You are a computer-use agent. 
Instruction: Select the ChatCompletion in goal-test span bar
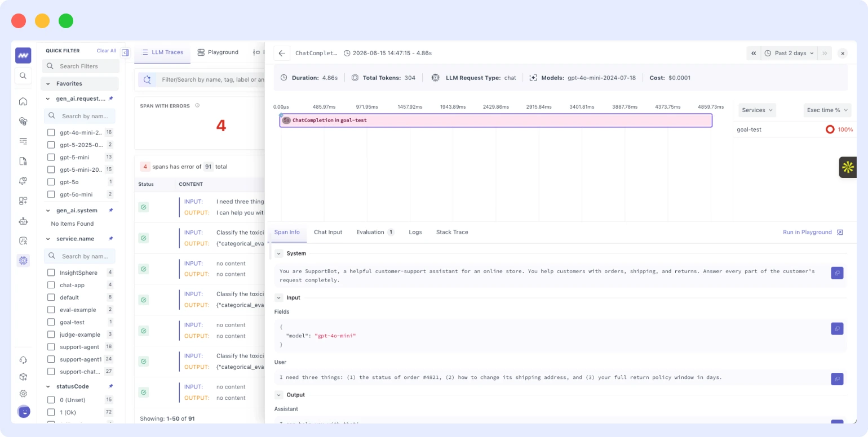point(496,121)
